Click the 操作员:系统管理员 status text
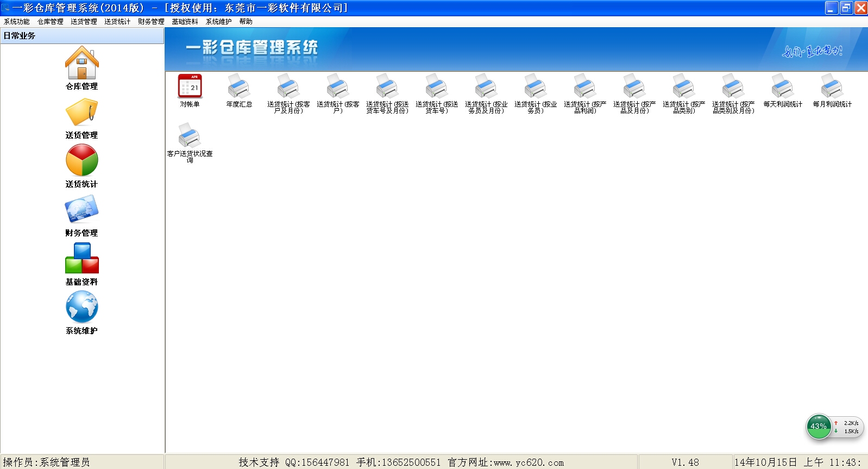The width and height of the screenshot is (868, 469). [x=47, y=462]
